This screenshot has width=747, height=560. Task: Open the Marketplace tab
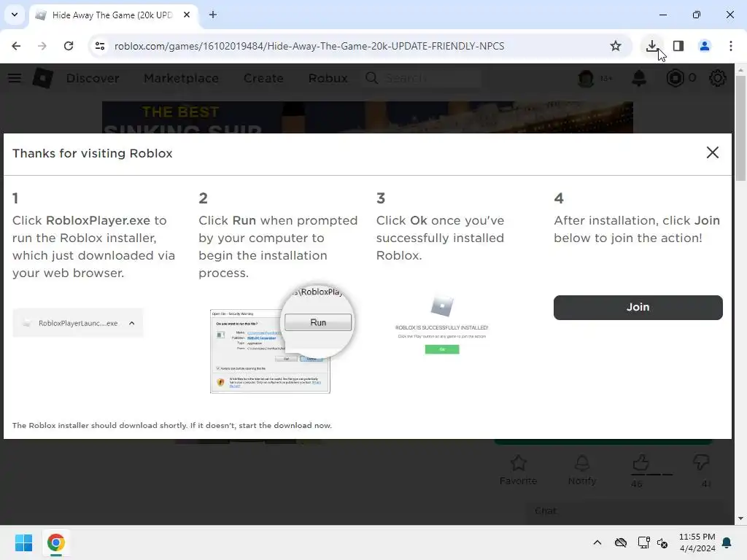(x=181, y=78)
